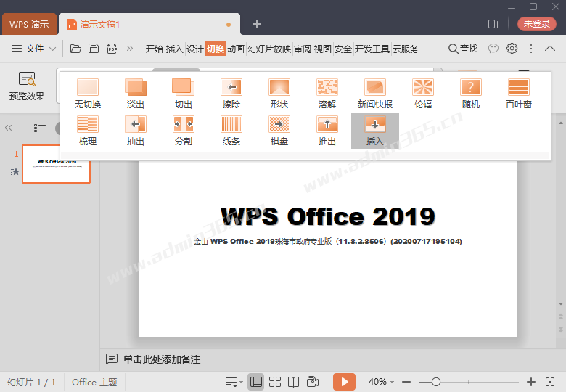566x392 pixels.
Task: Apply the 溶解 dissolve transition
Action: point(327,94)
